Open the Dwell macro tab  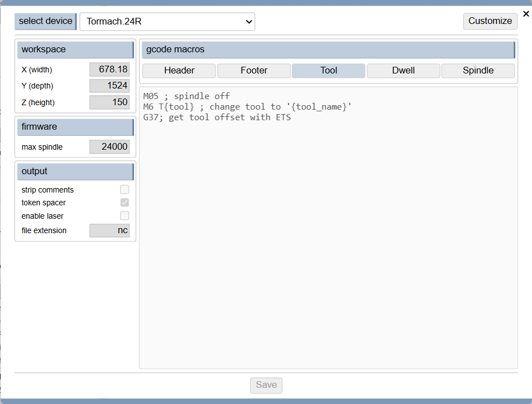coord(403,71)
